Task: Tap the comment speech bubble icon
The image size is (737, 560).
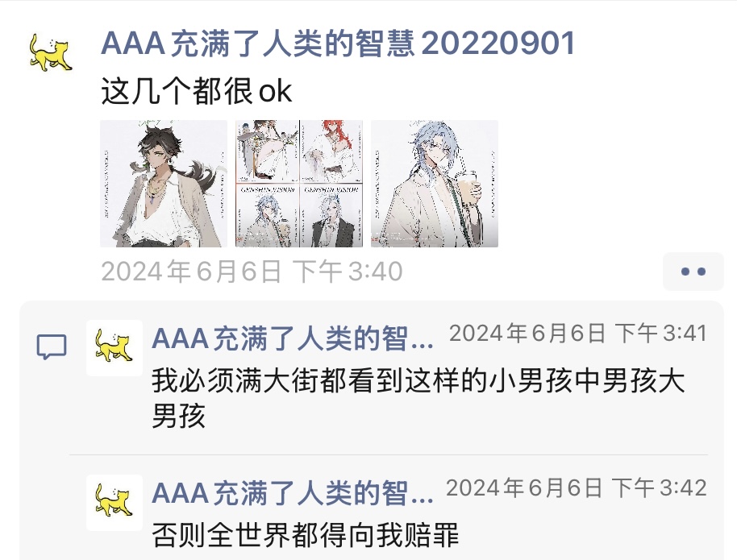Action: coord(52,347)
